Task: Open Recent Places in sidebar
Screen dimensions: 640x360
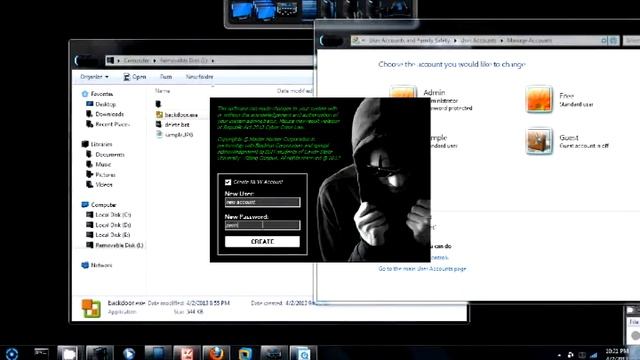Action: point(108,124)
